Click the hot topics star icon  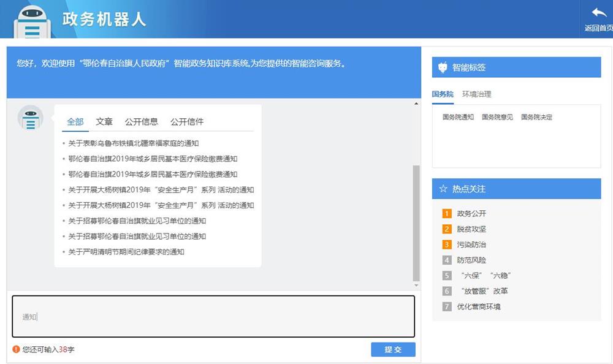tap(443, 189)
